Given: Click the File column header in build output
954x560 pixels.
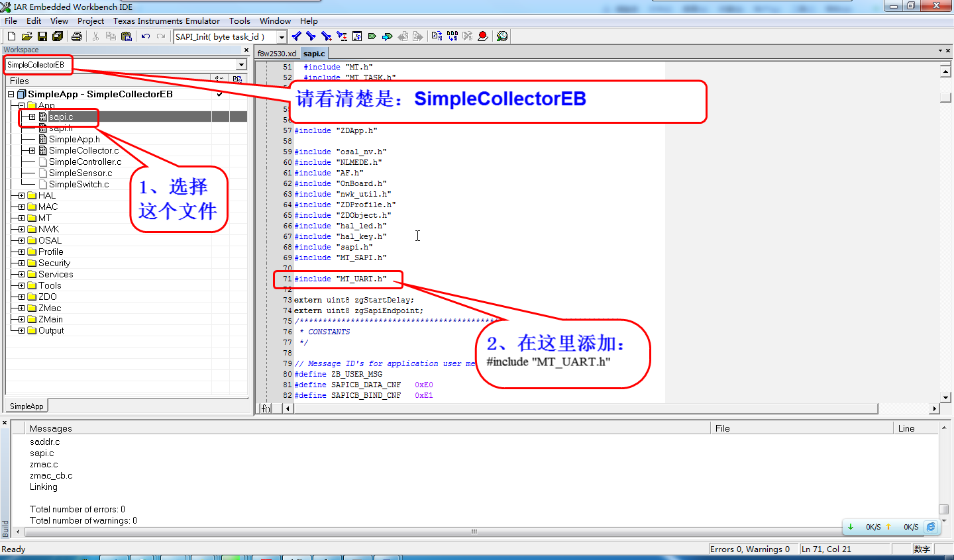Looking at the screenshot, I should (x=802, y=428).
